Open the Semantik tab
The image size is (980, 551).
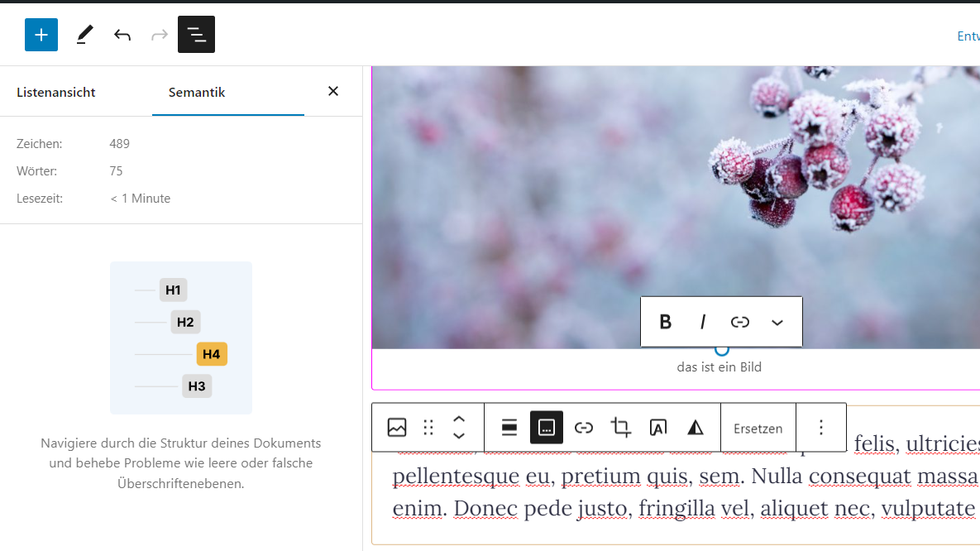click(197, 92)
